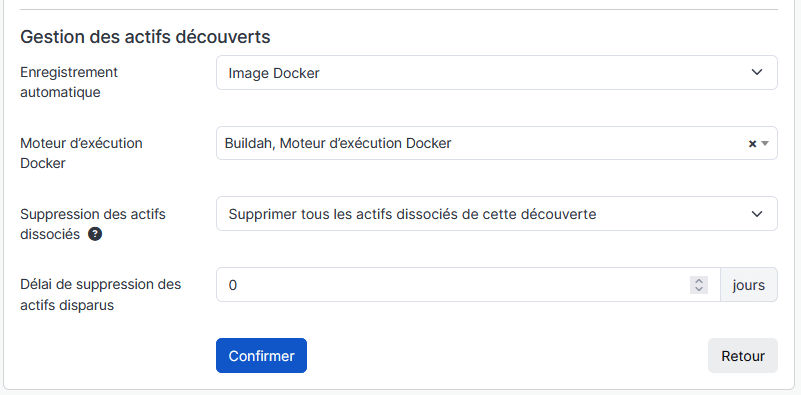Viewport: 801px width, 395px height.
Task: Click the help icon beside Suppression des actifs dissociés
Action: (x=95, y=234)
